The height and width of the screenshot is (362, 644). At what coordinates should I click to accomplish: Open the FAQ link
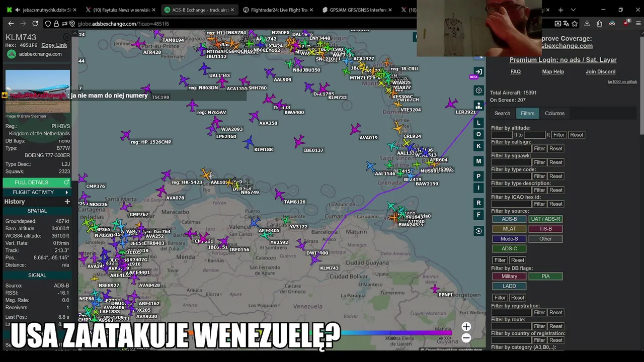pos(515,72)
